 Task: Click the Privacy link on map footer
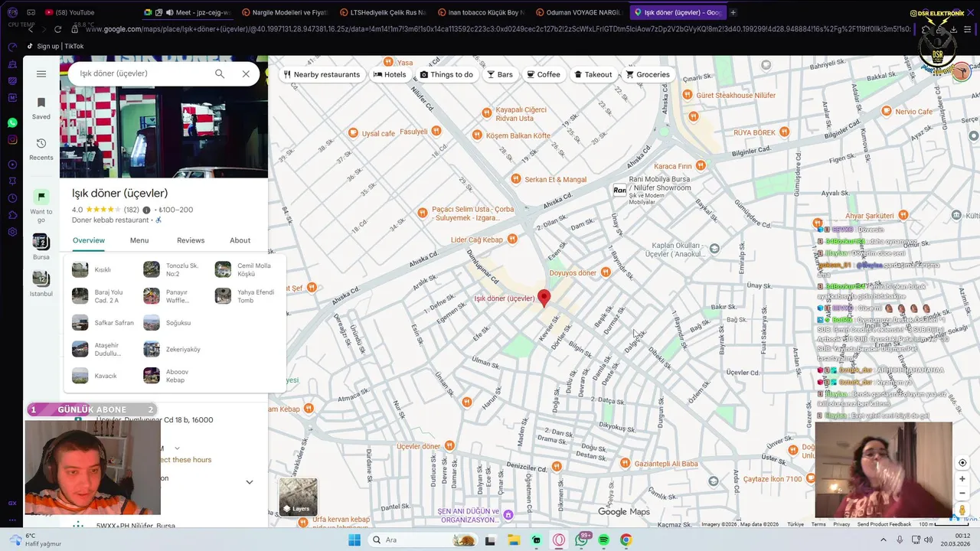[x=841, y=524]
